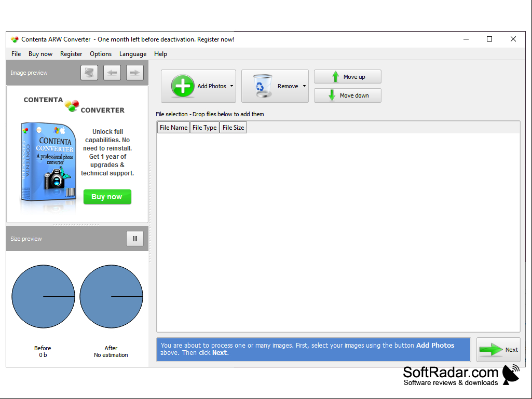
Task: Open the Options menu
Action: tap(100, 54)
